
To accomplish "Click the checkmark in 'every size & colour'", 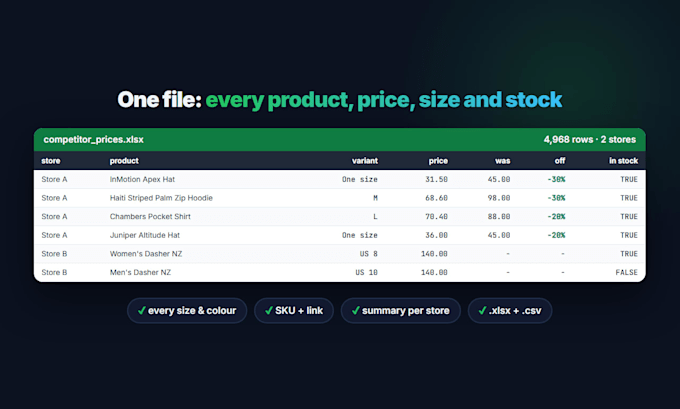I will (141, 311).
